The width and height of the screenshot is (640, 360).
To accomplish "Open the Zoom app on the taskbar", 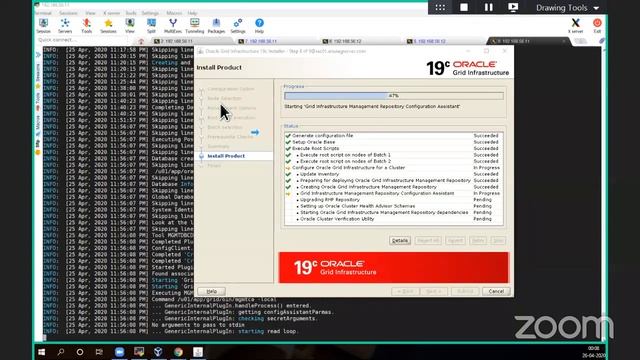I will pos(119,352).
